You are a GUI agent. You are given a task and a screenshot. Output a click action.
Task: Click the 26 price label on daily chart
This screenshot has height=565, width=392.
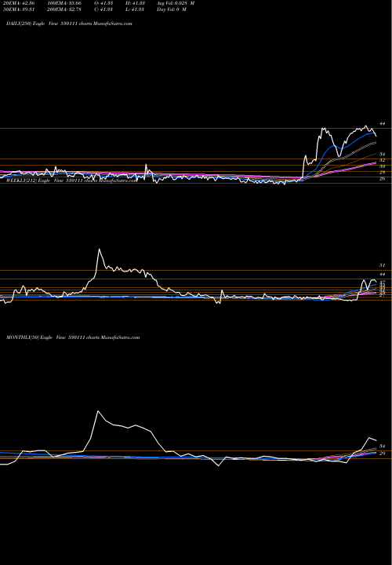tap(383, 179)
